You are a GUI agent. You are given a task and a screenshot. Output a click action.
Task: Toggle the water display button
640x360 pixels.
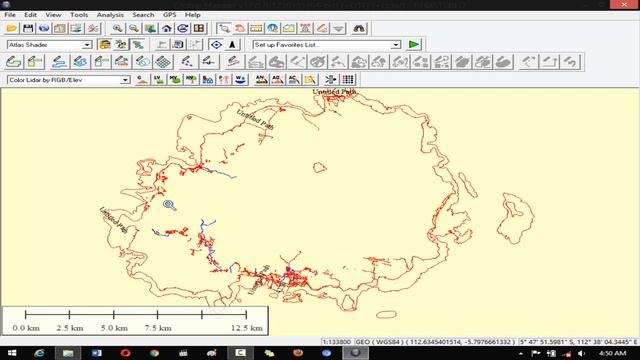coord(121,44)
